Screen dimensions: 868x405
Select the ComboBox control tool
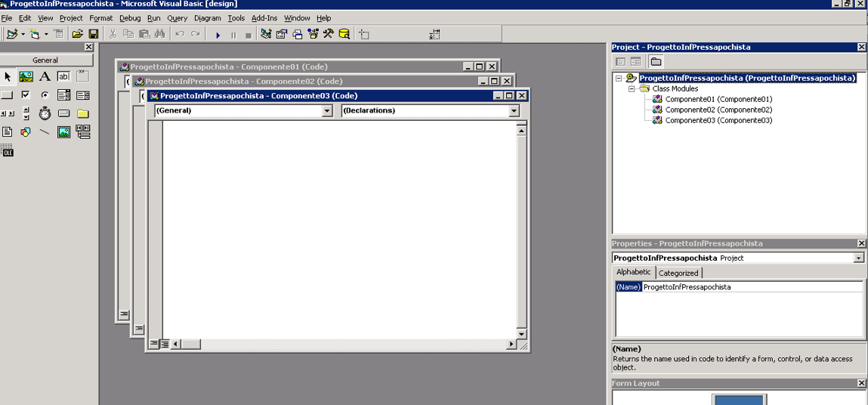(x=63, y=95)
